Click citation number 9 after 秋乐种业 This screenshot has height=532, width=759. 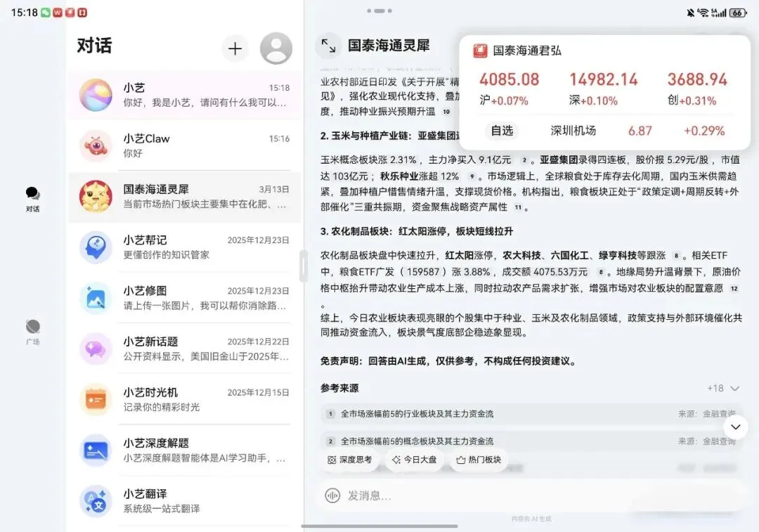[472, 176]
